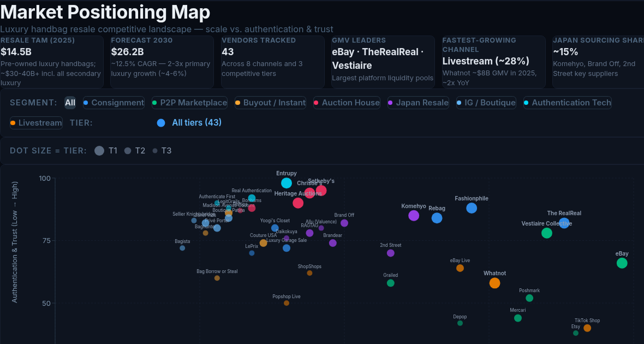
Task: Click the Brandear data point
Action: (x=333, y=243)
